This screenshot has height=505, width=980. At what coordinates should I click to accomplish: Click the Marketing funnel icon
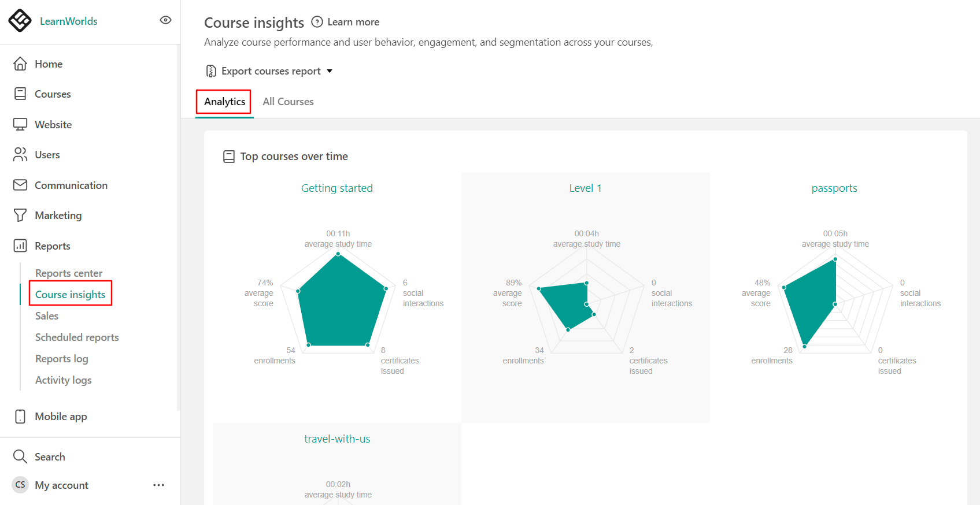point(20,215)
